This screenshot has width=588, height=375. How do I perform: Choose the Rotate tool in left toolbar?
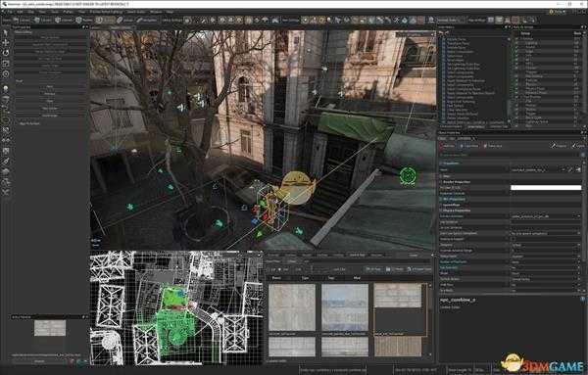pyautogui.click(x=6, y=53)
